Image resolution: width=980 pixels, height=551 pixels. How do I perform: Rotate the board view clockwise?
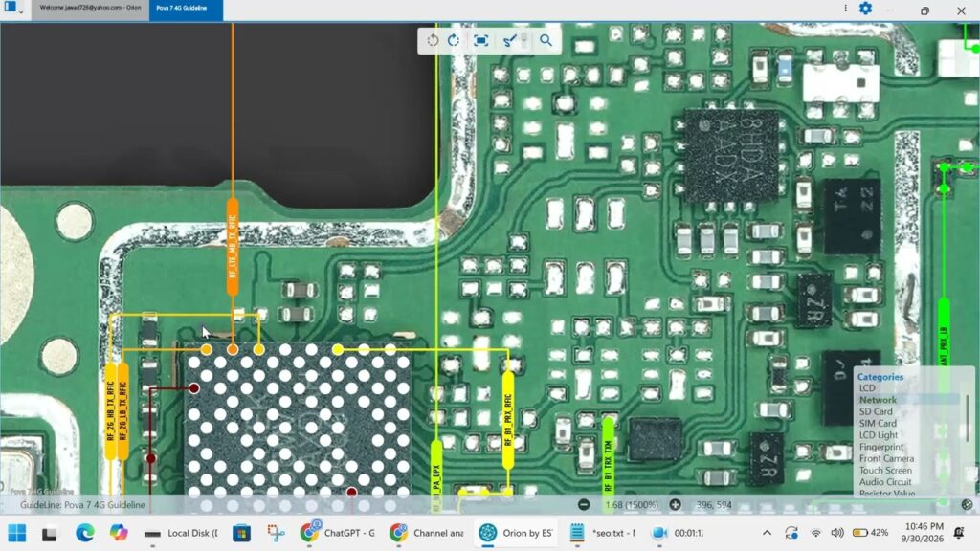click(454, 40)
